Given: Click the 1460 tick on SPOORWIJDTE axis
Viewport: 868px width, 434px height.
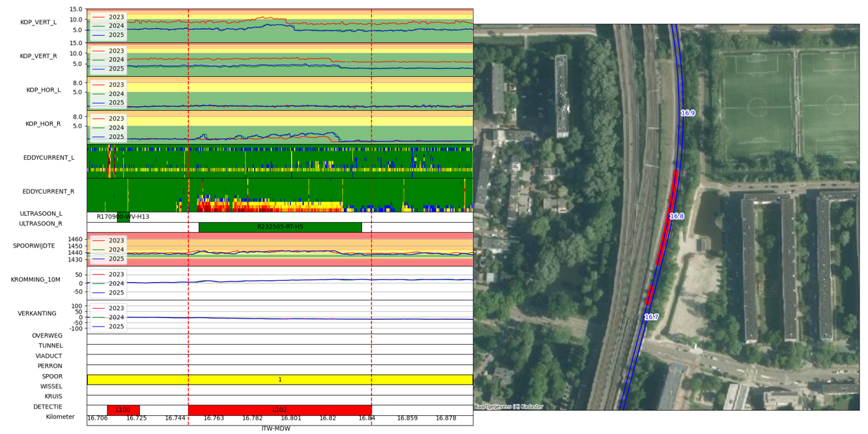Looking at the screenshot, I should pyautogui.click(x=74, y=240).
